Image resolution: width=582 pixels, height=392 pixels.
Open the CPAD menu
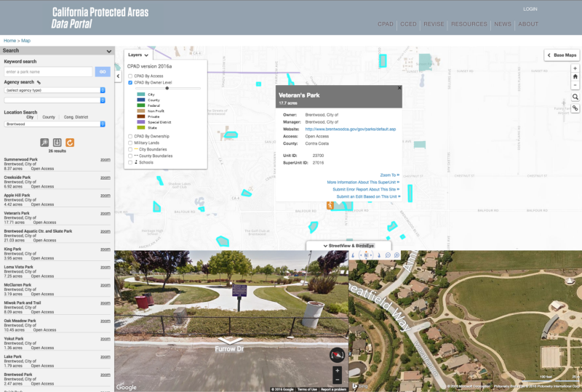click(x=386, y=24)
